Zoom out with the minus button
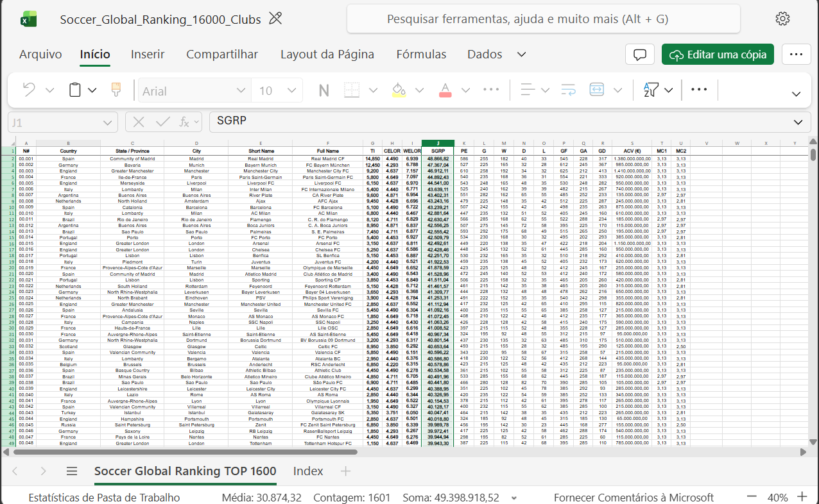 (751, 497)
